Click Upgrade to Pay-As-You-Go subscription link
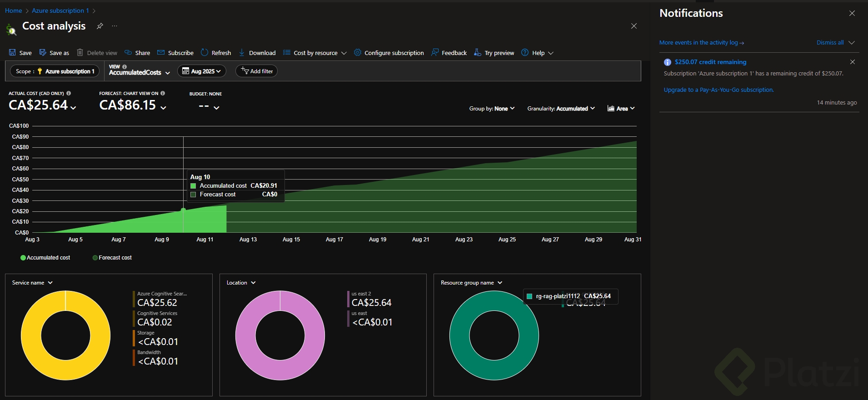Image resolution: width=868 pixels, height=400 pixels. (x=718, y=90)
